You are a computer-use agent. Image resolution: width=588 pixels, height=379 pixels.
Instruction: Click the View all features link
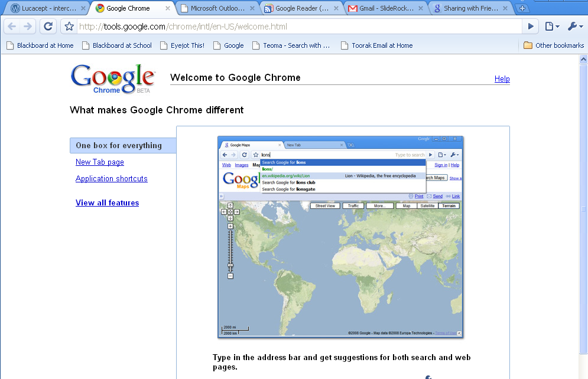(x=108, y=203)
